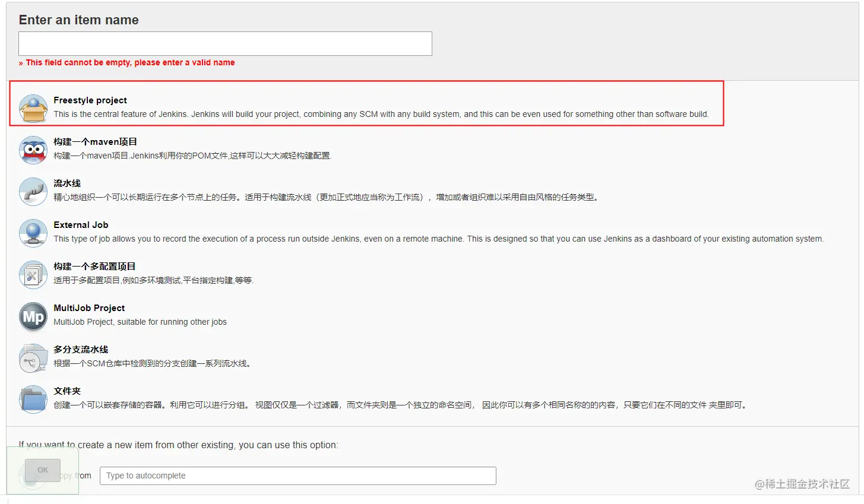Click the Copy from autocomplete field

pyautogui.click(x=298, y=476)
